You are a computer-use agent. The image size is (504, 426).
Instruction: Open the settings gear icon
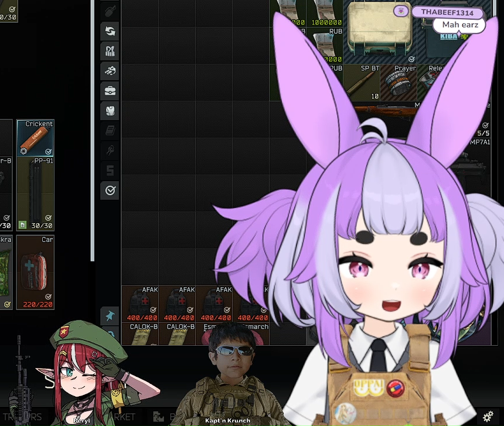[488, 417]
